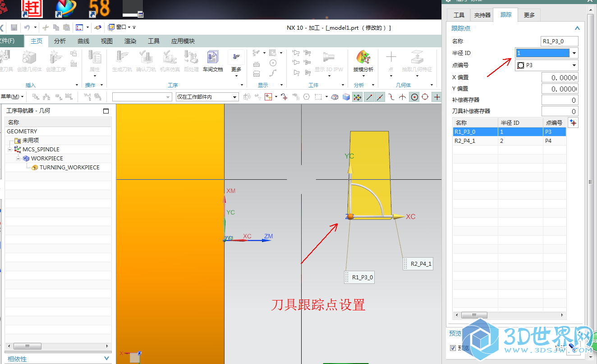Toggle the control point snap option

tap(391, 97)
